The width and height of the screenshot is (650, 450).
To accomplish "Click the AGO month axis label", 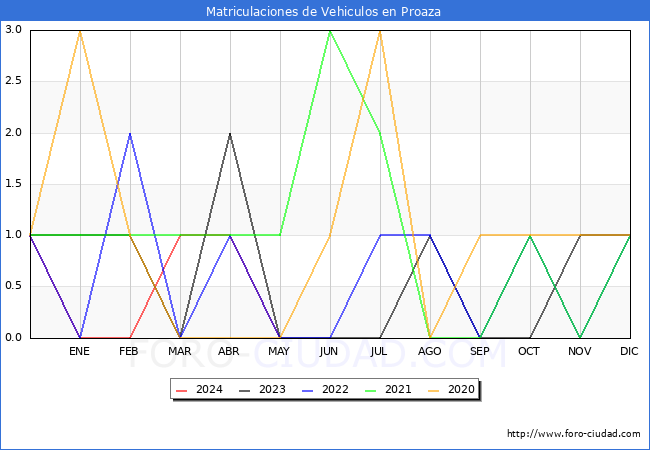I will (x=429, y=351).
